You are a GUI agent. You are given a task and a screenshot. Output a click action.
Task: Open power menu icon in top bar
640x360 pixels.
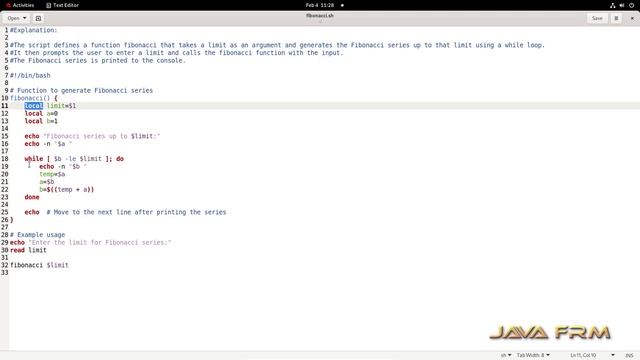click(631, 5)
